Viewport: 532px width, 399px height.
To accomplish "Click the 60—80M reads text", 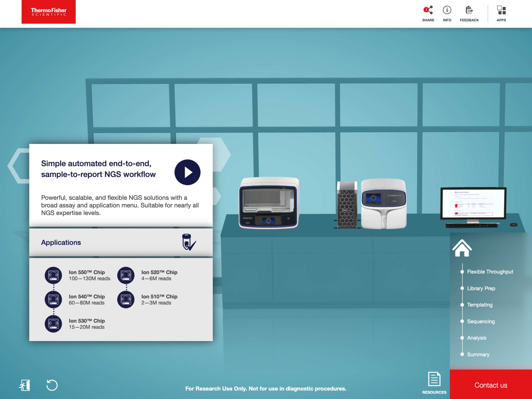I will click(x=87, y=303).
